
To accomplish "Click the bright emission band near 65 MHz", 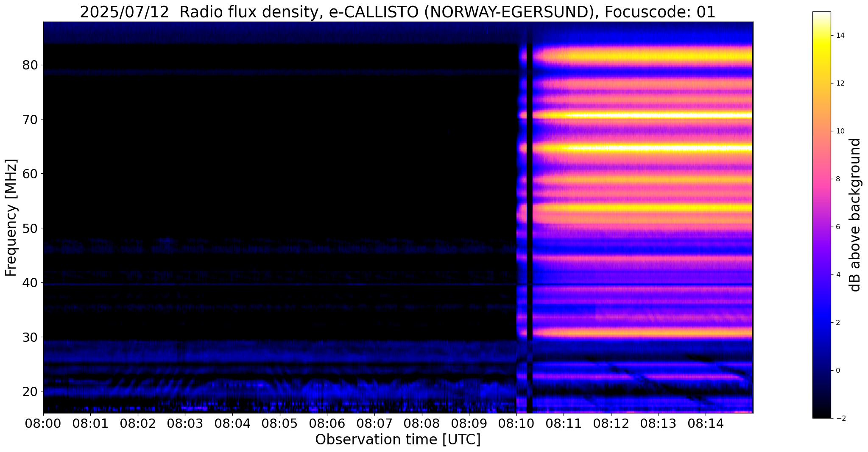I will pyautogui.click(x=642, y=148).
